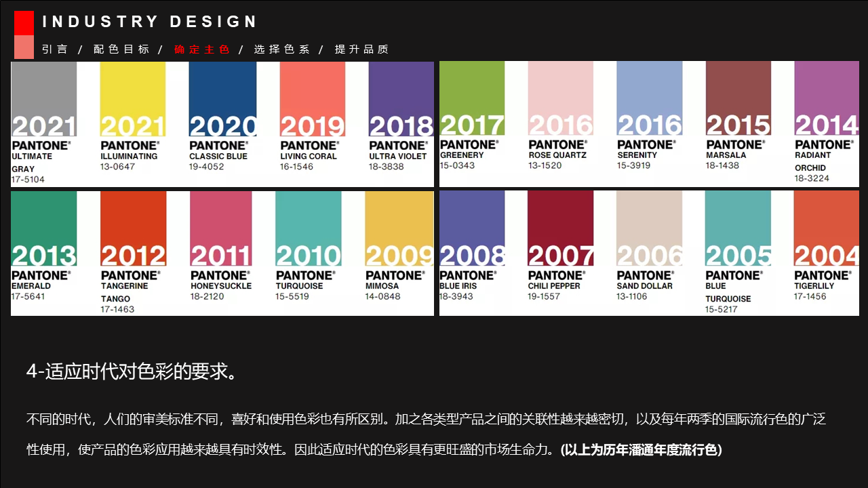Select the highlighted 确定主色 tab
This screenshot has width=868, height=488.
point(202,49)
